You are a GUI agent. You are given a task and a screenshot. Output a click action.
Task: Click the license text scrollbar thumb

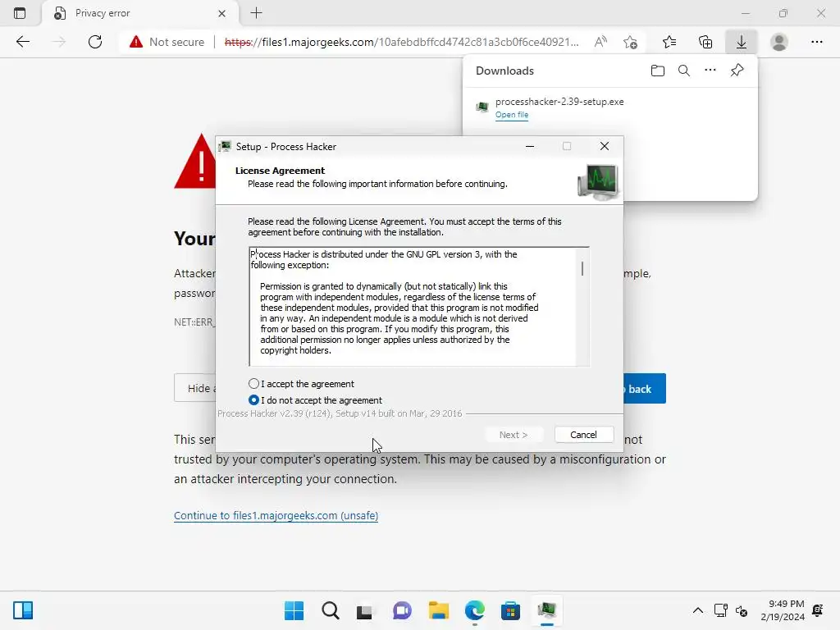[582, 268]
